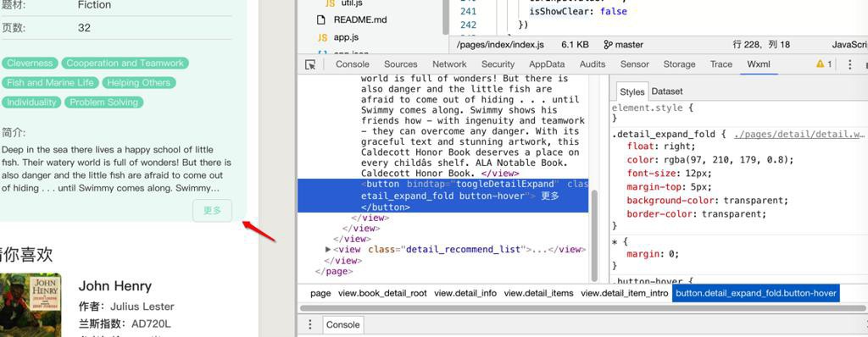The width and height of the screenshot is (868, 337).
Task: Open the Sensor tab
Action: tap(634, 64)
